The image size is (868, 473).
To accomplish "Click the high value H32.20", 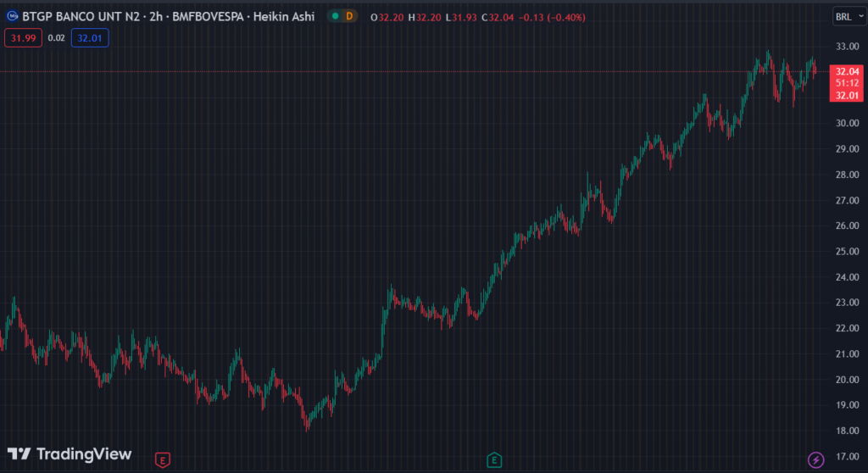I will click(425, 17).
